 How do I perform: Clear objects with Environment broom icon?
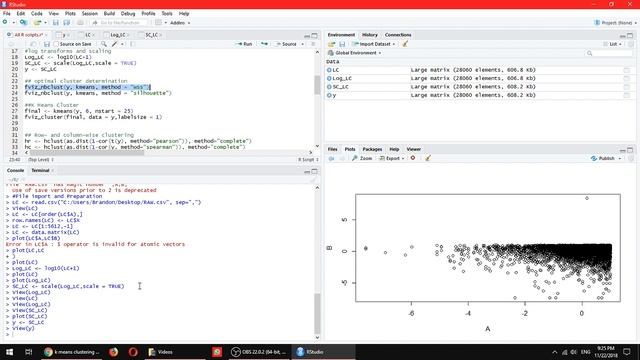[405, 44]
